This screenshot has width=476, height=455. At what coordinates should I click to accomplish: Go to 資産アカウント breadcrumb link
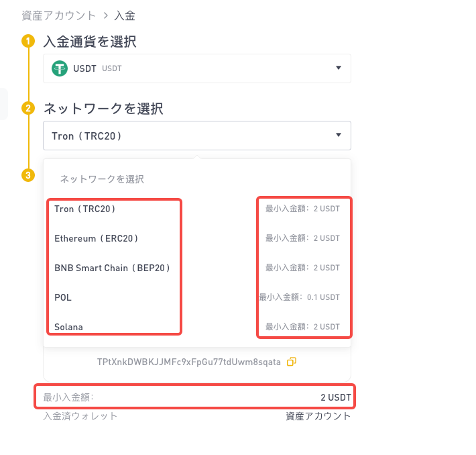click(x=58, y=15)
